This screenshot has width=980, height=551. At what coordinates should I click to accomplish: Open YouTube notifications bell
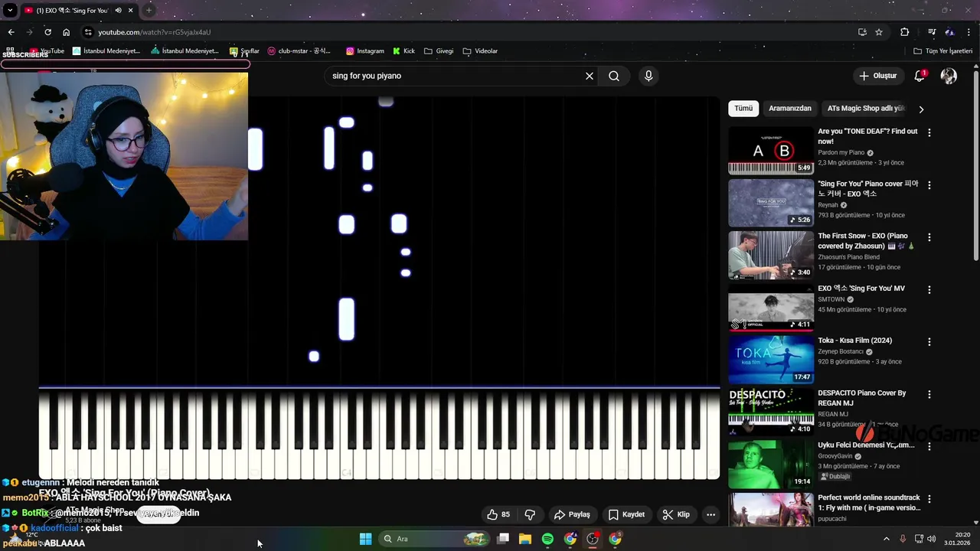pos(920,76)
